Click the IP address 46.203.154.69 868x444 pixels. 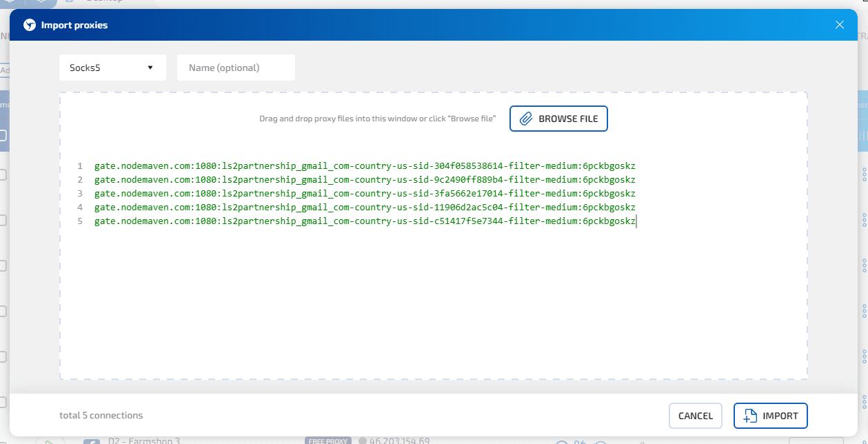pos(399,441)
